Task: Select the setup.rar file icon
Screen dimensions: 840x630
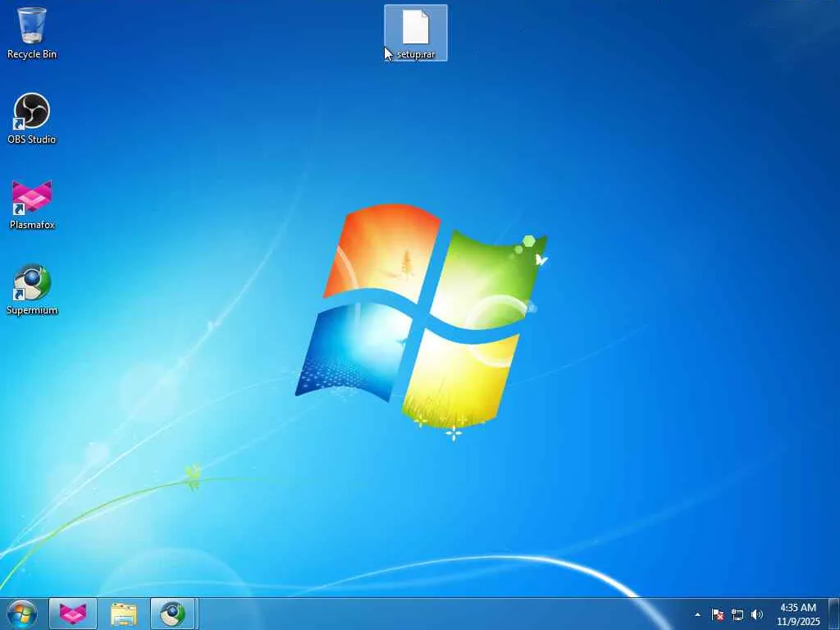Action: (416, 33)
